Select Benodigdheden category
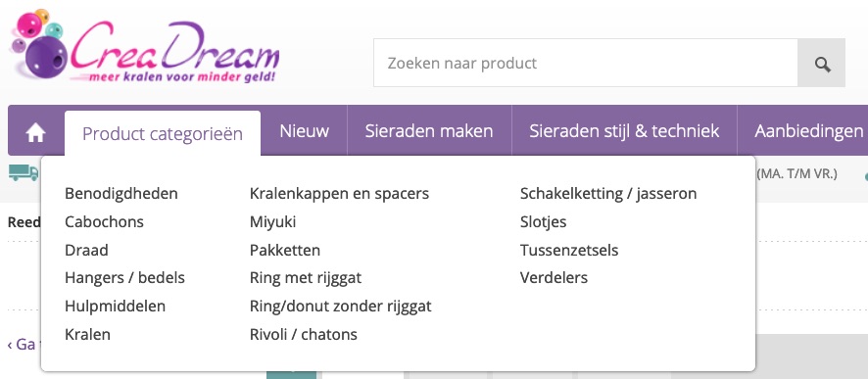Viewport: 868px width, 379px height. pyautogui.click(x=121, y=194)
